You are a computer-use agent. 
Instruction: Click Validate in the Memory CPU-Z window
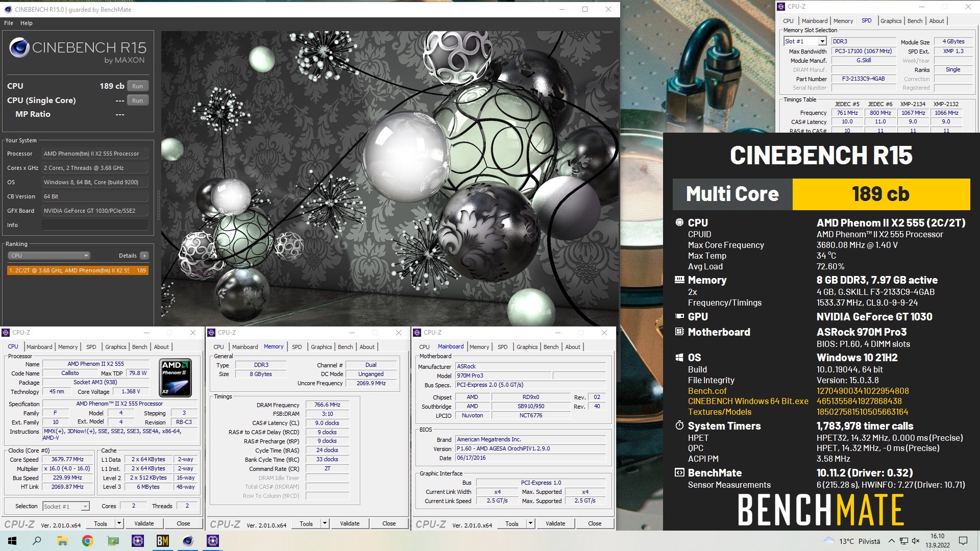pos(350,523)
